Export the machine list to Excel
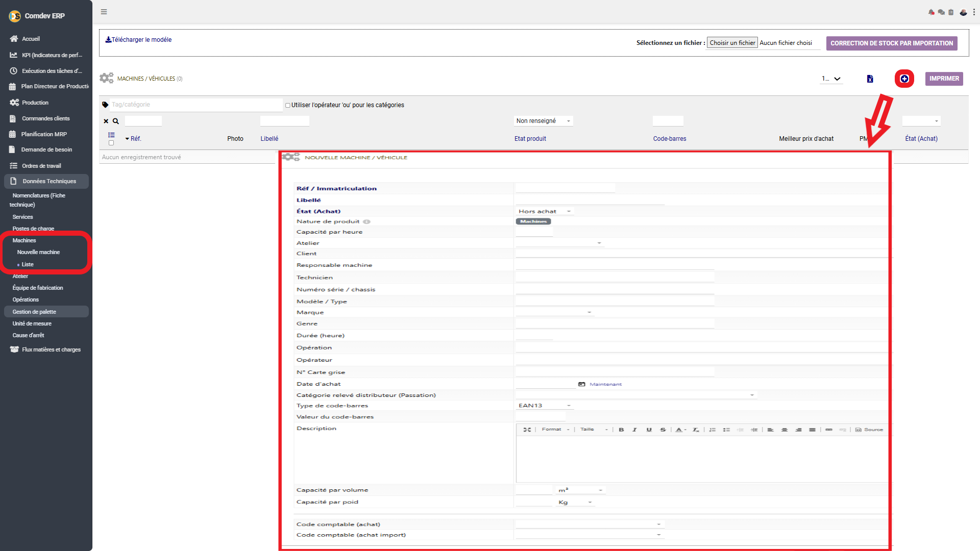Image resolution: width=980 pixels, height=551 pixels. point(870,79)
